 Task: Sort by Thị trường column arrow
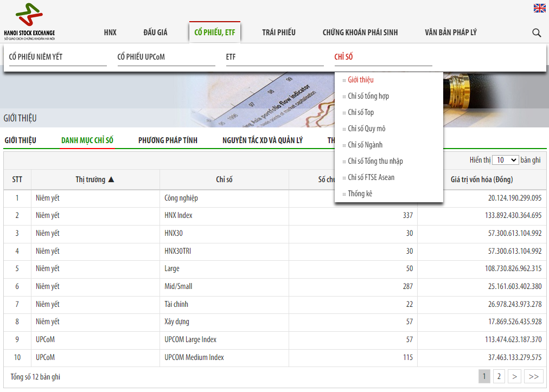pyautogui.click(x=111, y=179)
